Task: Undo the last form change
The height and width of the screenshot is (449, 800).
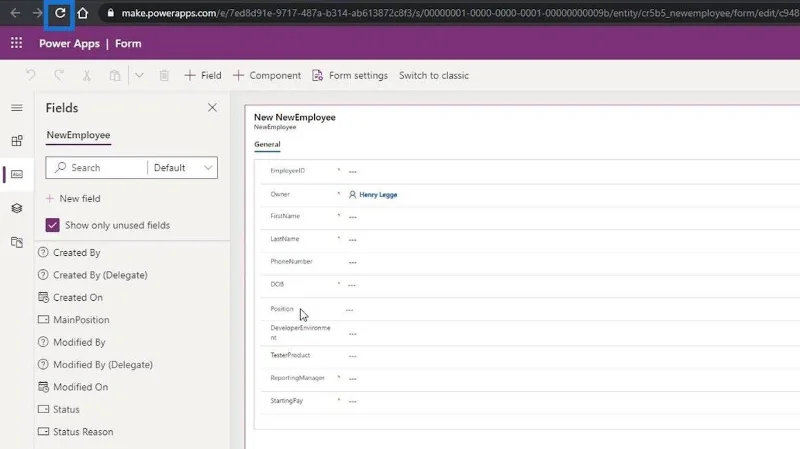Action: [31, 76]
